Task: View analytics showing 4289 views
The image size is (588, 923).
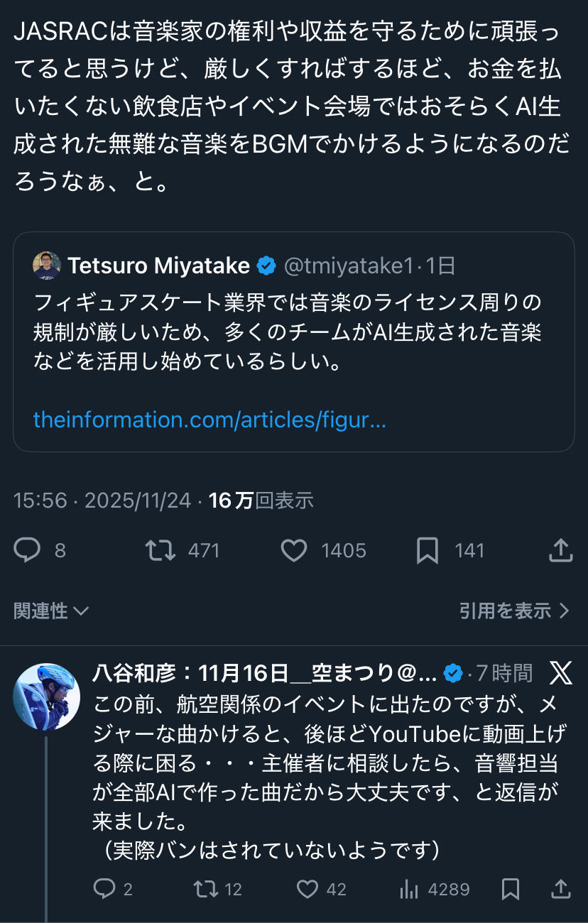Action: (409, 888)
